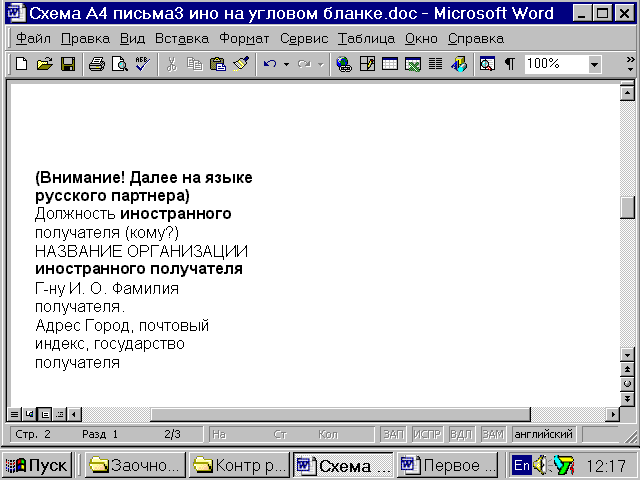Click the Схема ... Word taskbar button
This screenshot has height=480, width=640.
[x=343, y=465]
